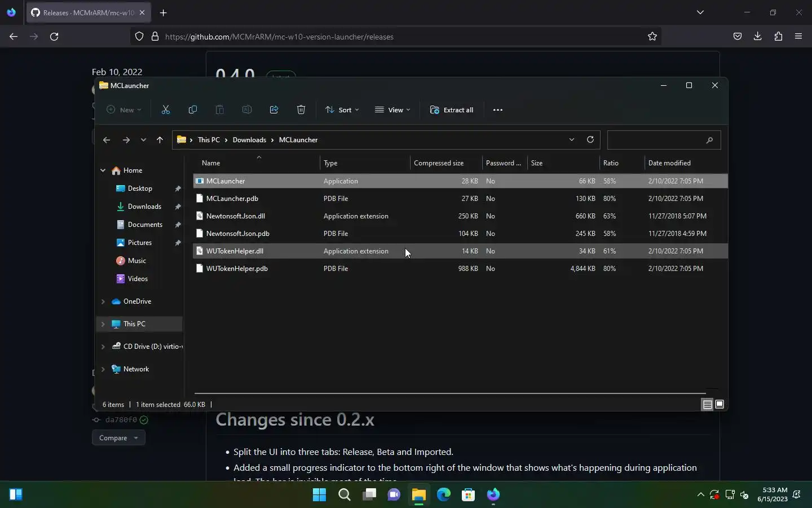Screen dimensions: 812x508
Task: Refresh the MCLauncher folder view
Action: [x=590, y=139]
